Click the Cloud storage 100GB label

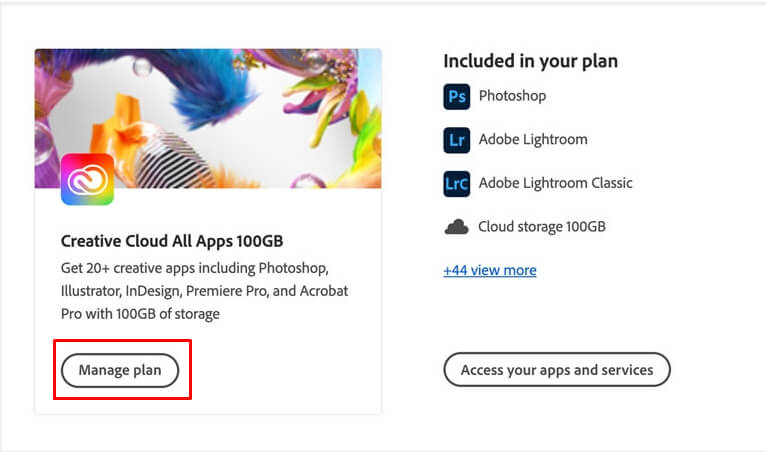(541, 227)
